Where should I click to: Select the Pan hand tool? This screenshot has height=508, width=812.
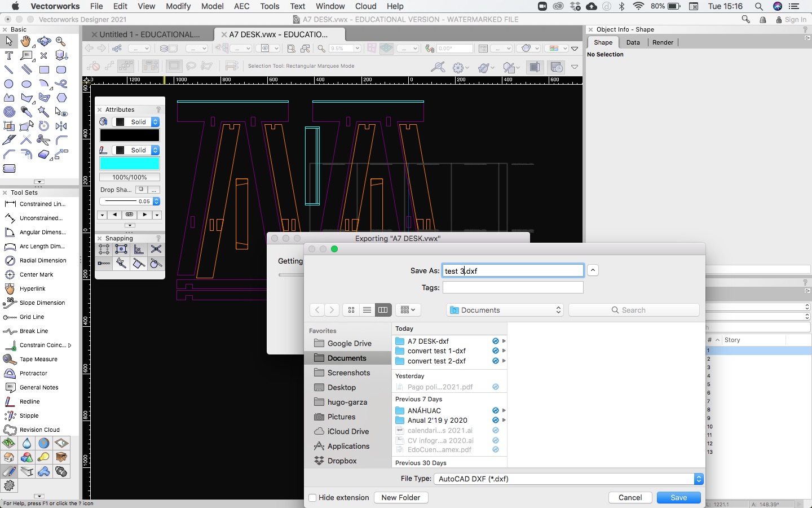[x=26, y=42]
